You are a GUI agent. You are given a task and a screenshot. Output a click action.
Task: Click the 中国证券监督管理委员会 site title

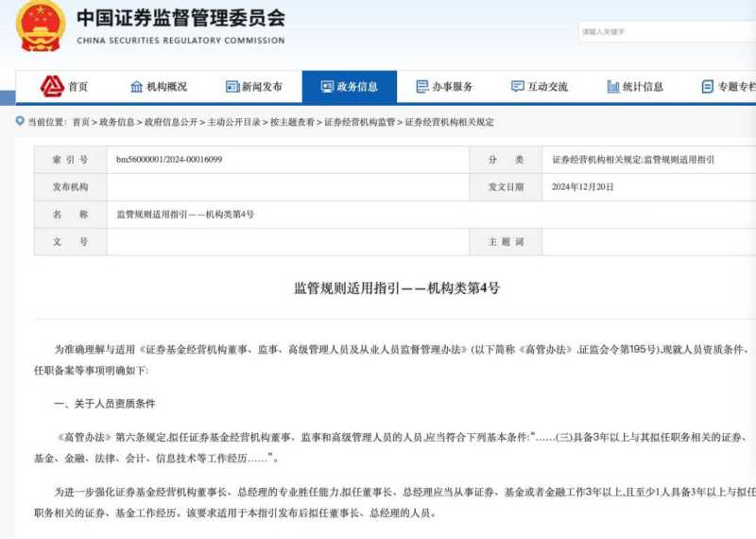point(180,19)
